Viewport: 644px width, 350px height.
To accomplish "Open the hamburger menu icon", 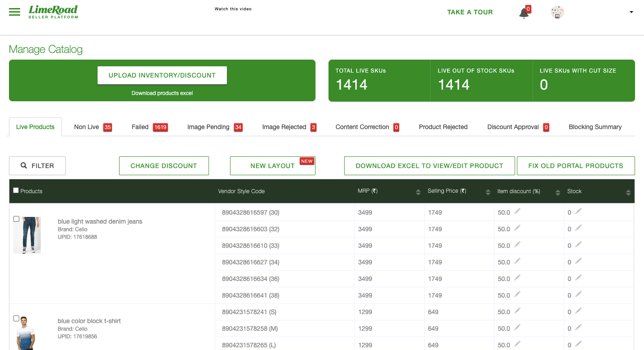I will (x=14, y=12).
